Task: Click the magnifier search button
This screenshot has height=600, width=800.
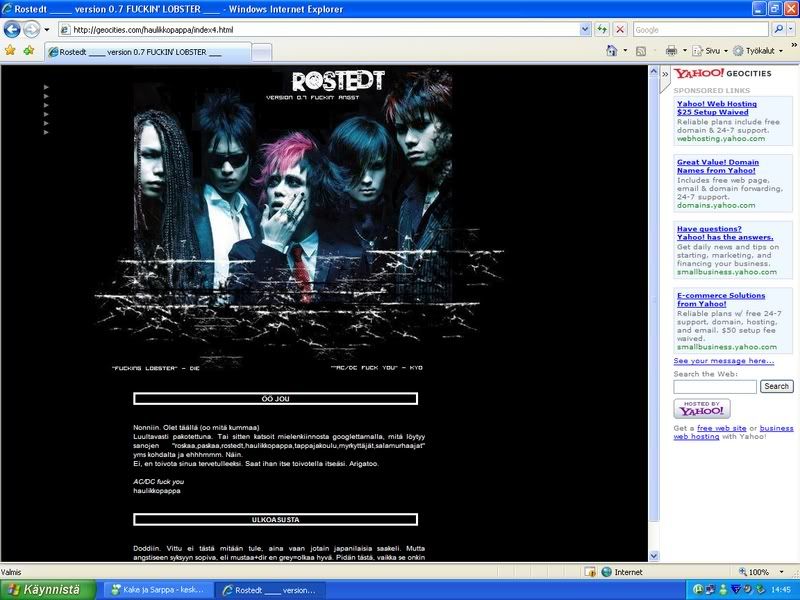Action: point(778,30)
